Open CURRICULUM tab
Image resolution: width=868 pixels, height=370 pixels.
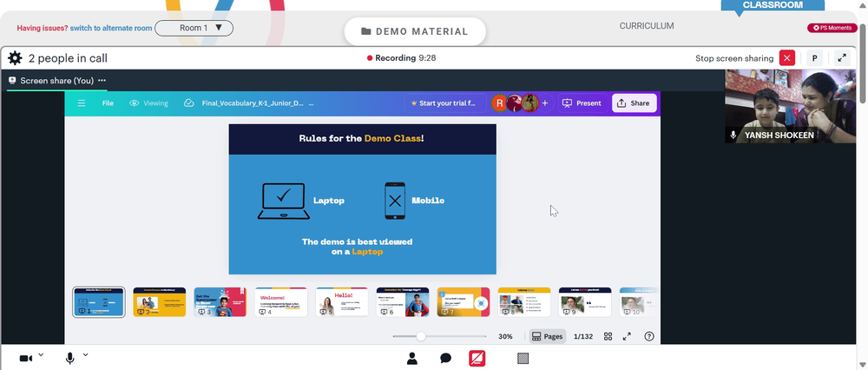coord(647,26)
